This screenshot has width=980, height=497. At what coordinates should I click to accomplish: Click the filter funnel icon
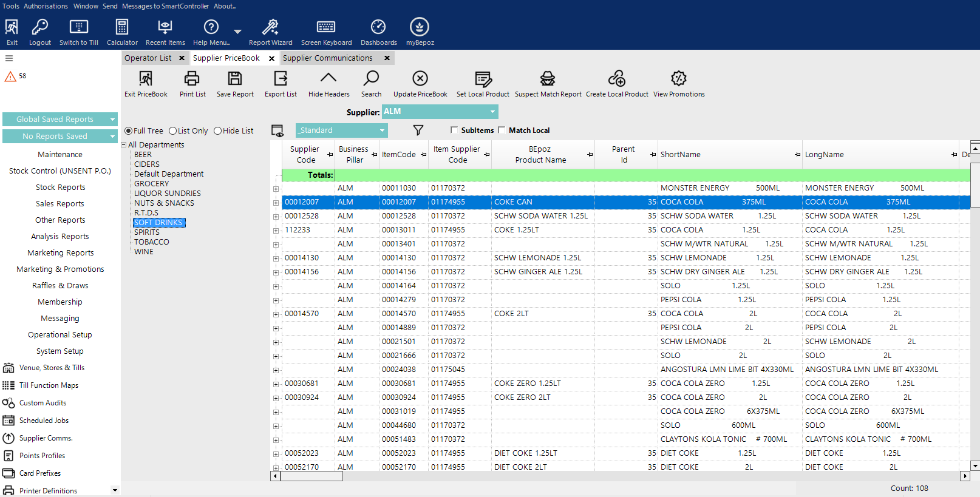pos(418,130)
